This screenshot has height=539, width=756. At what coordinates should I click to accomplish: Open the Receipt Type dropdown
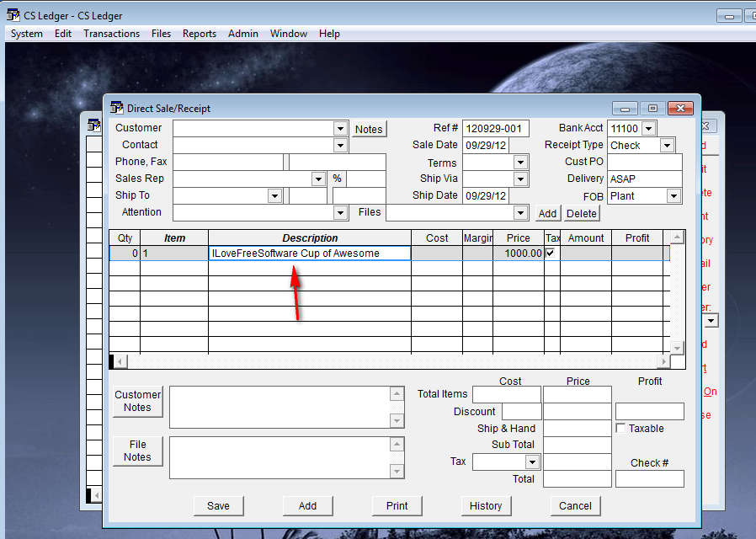667,146
